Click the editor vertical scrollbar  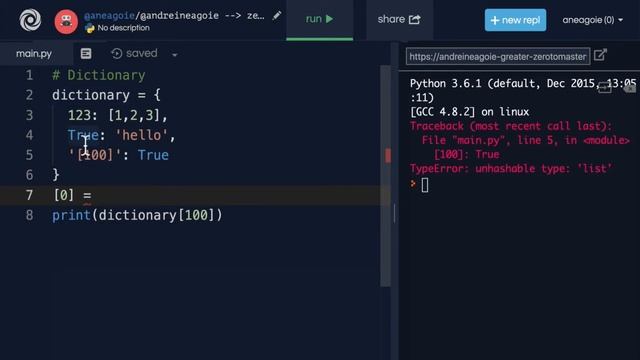[x=385, y=176]
